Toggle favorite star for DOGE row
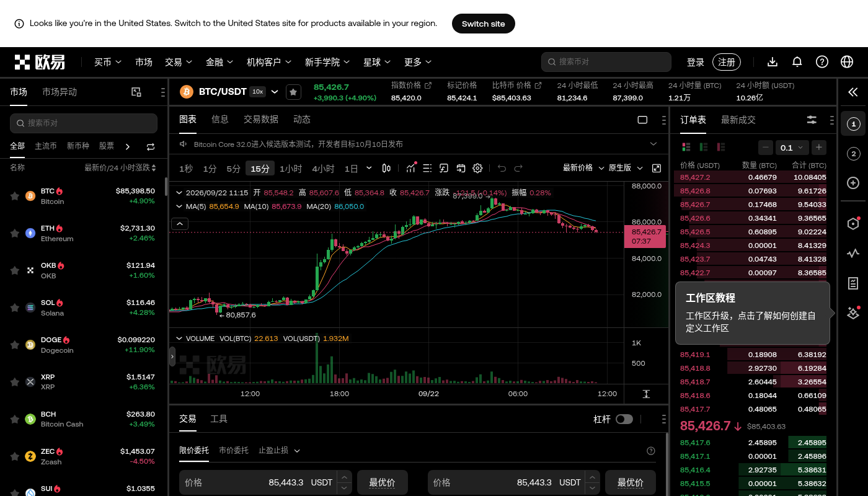Image resolution: width=868 pixels, height=496 pixels. click(15, 345)
